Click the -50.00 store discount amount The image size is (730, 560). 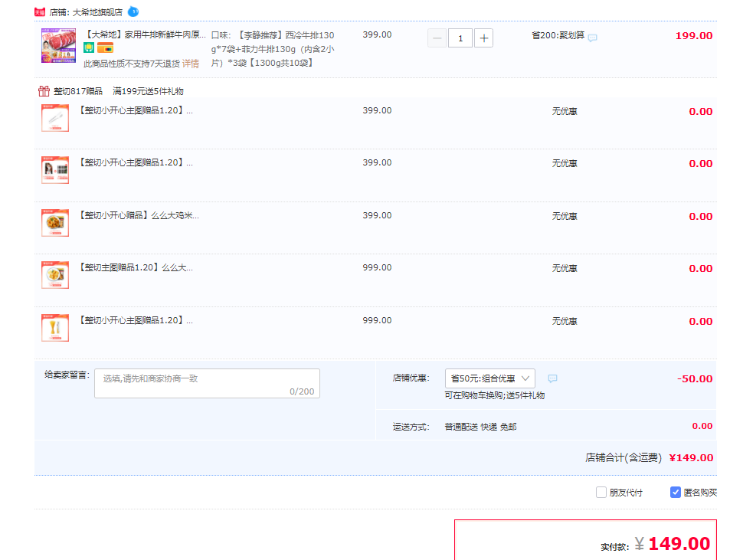coord(695,379)
